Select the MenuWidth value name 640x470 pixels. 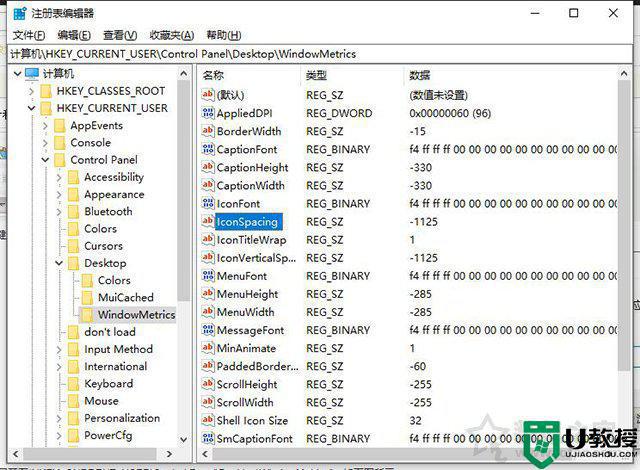coord(245,312)
